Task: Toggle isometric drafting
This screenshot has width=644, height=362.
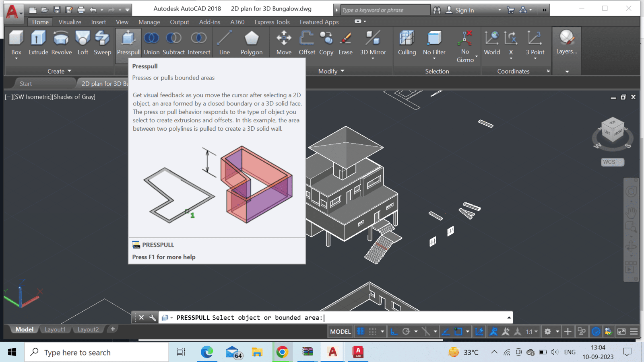Action: (425, 332)
